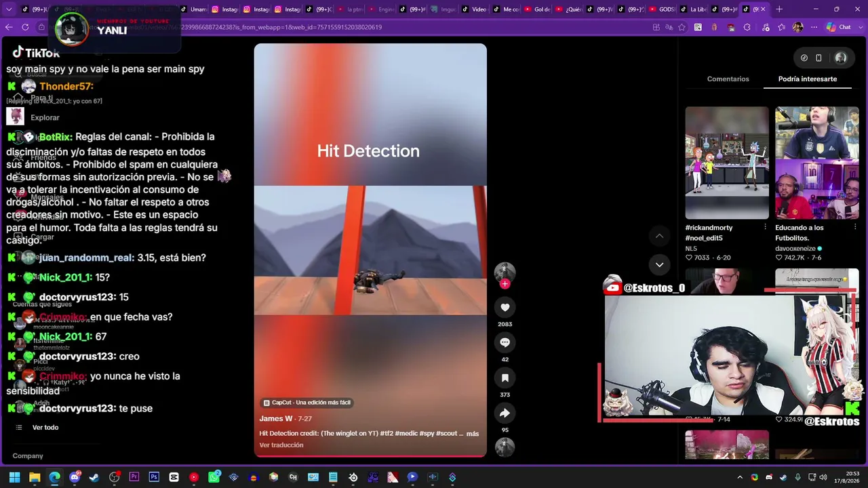Image resolution: width=868 pixels, height=488 pixels.
Task: Like the Hit Detection video
Action: (x=505, y=308)
